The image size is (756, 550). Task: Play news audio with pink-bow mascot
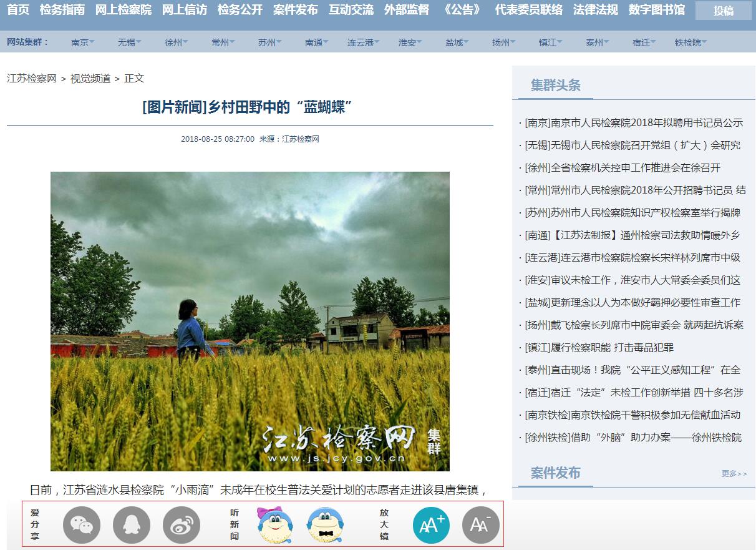tap(275, 525)
